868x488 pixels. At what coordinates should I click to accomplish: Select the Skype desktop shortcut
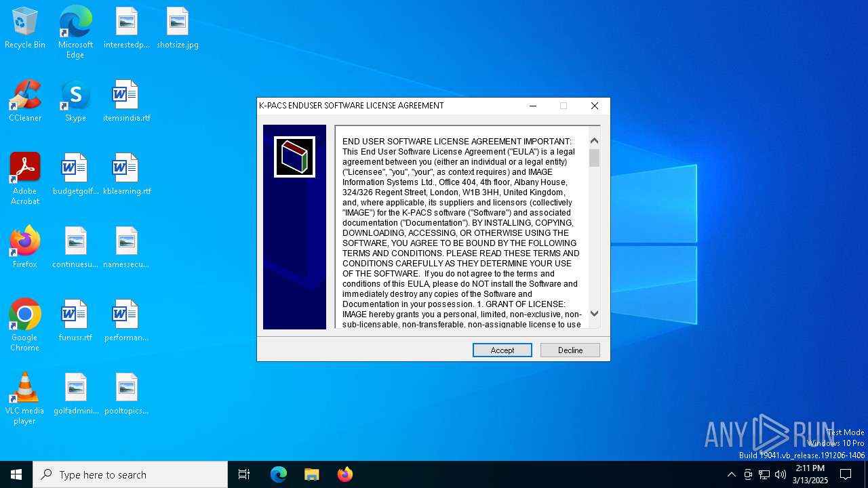(x=75, y=102)
